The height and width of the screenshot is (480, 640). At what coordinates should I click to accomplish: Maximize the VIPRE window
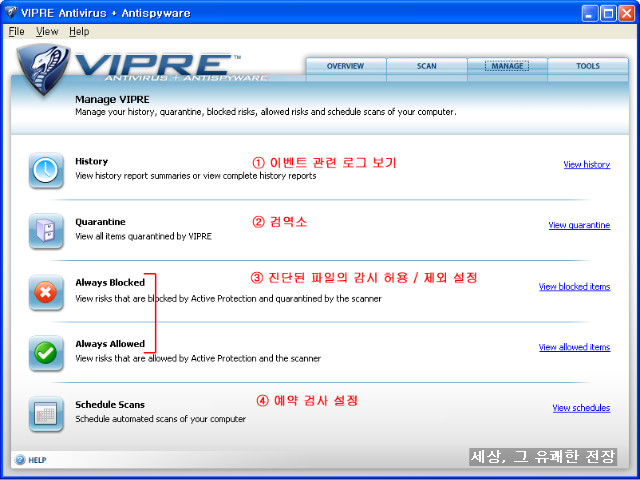[608, 13]
